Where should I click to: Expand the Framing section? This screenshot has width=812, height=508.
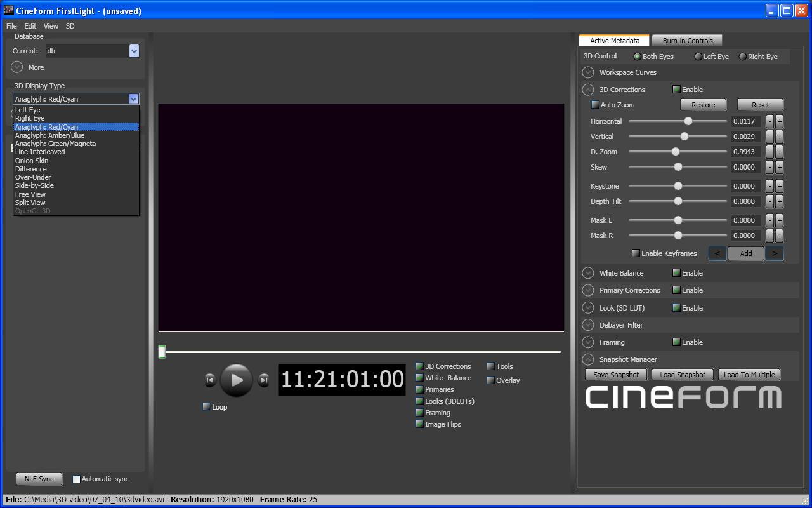[x=588, y=342]
